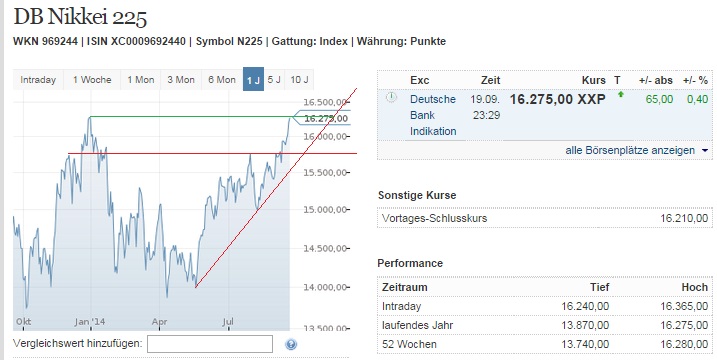Click the clock icon beside Deutsche Bank
Viewport: 717px width, 360px height.
pyautogui.click(x=391, y=97)
